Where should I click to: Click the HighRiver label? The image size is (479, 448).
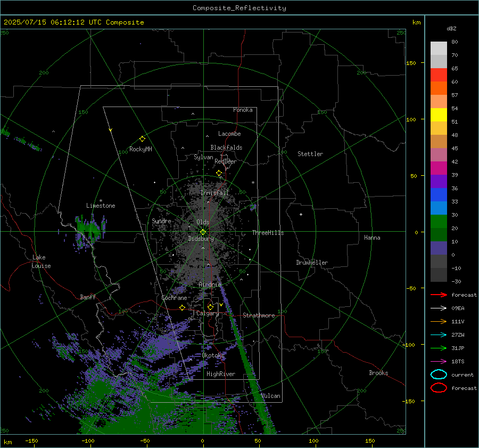(221, 374)
